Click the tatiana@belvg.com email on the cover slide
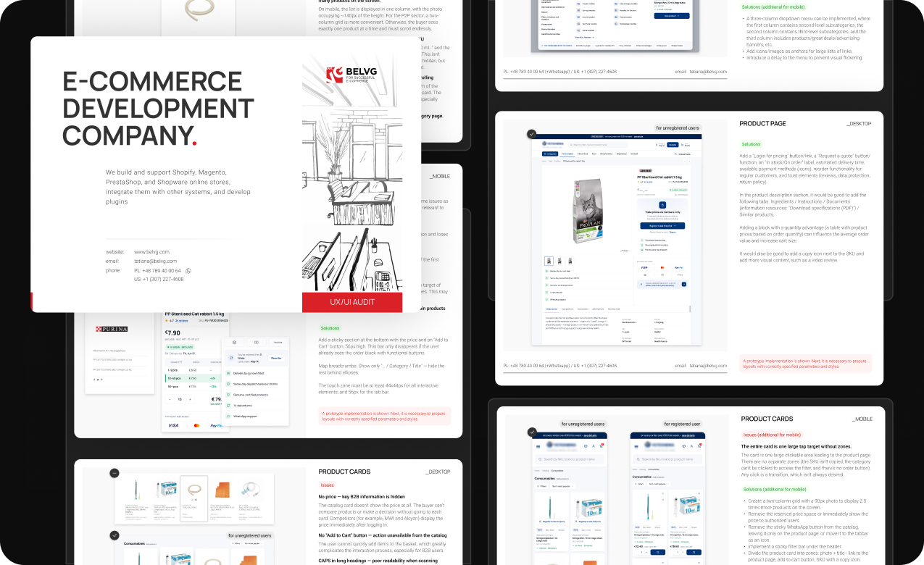The width and height of the screenshot is (924, 565). click(x=155, y=261)
